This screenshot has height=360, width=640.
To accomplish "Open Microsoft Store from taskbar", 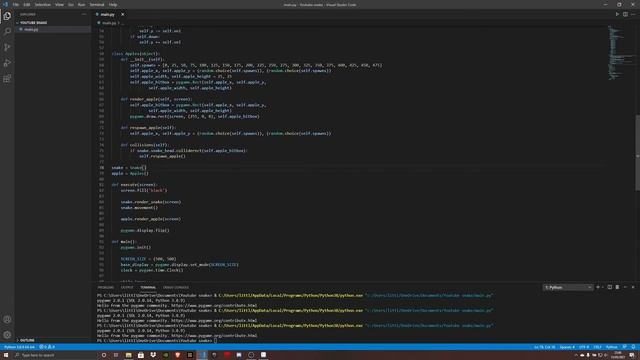I will click(x=140, y=355).
